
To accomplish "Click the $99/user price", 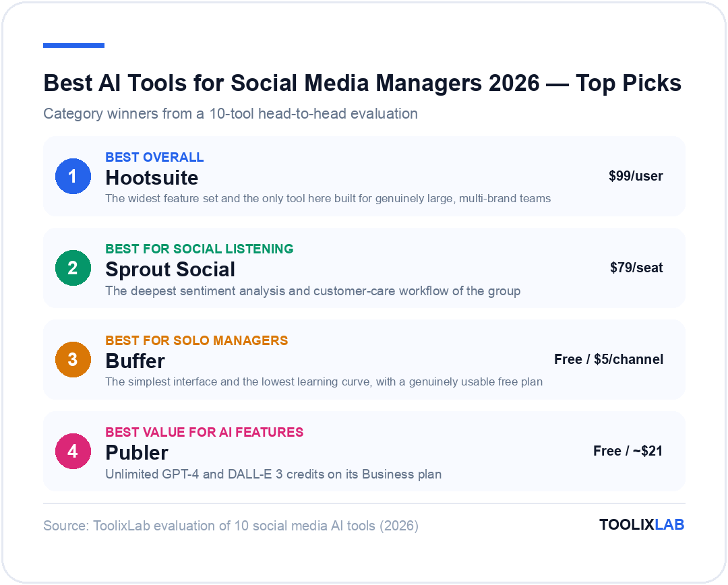I will tap(636, 176).
